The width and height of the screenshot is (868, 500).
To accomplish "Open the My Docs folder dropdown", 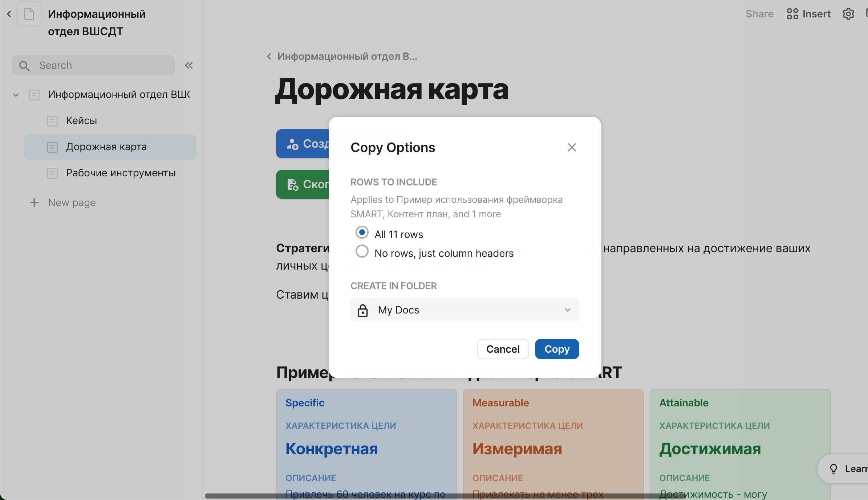I will coord(465,310).
